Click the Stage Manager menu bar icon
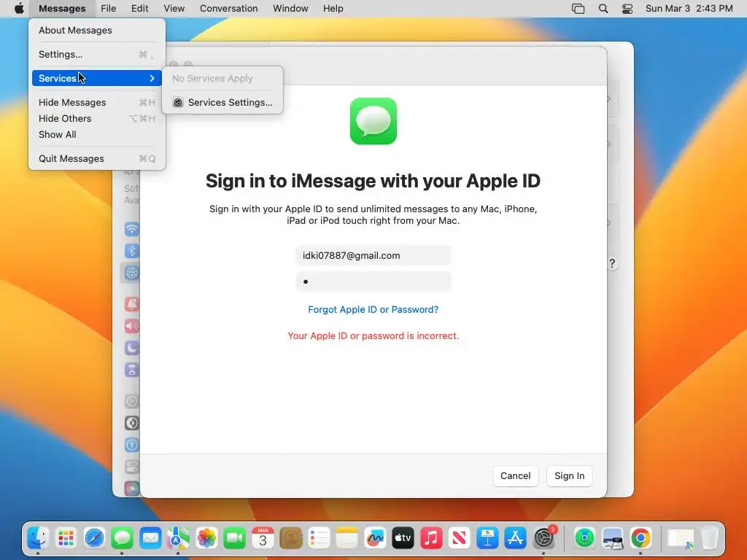This screenshot has height=560, width=747. (578, 9)
